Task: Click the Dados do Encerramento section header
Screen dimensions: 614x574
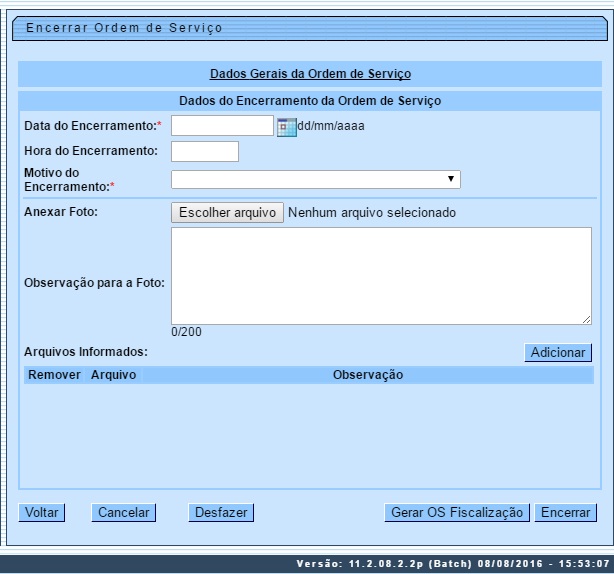Action: [x=310, y=101]
